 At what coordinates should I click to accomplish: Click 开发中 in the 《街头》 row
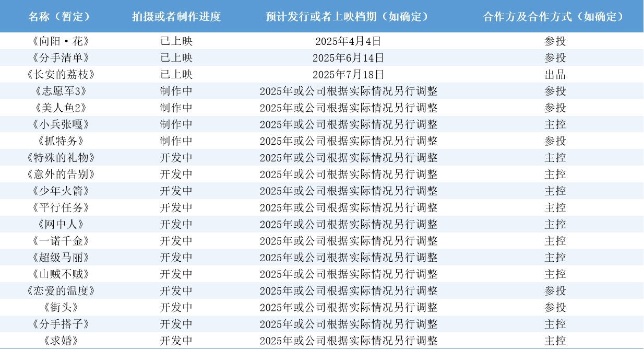[x=176, y=307]
